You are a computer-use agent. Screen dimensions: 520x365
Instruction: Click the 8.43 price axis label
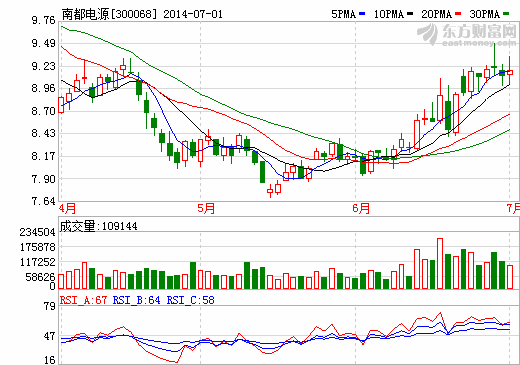point(43,133)
